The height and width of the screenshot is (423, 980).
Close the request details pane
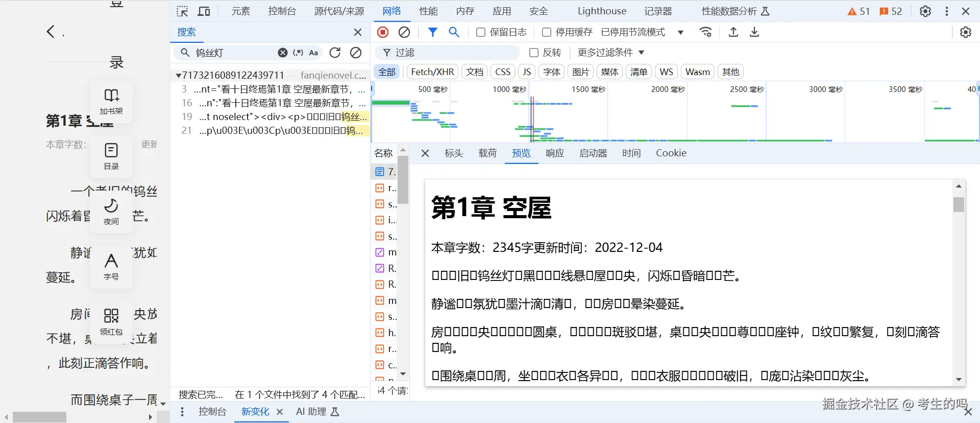(x=425, y=153)
